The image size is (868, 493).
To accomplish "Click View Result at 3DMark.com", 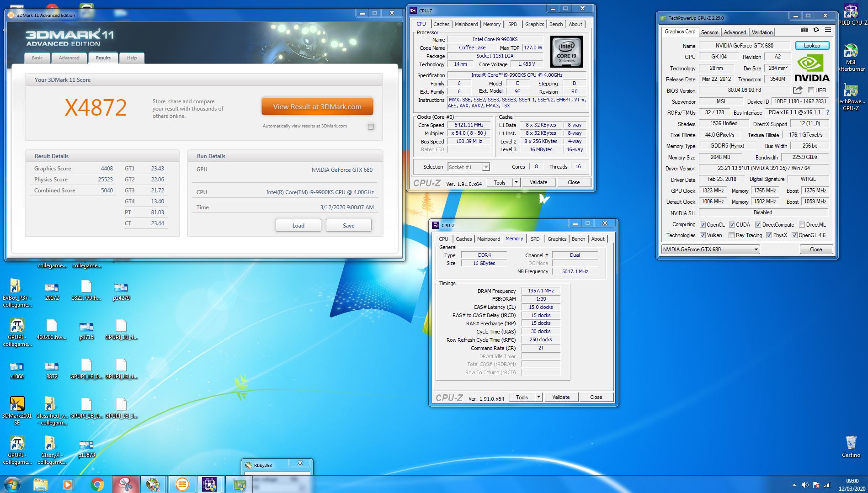I will pyautogui.click(x=317, y=106).
